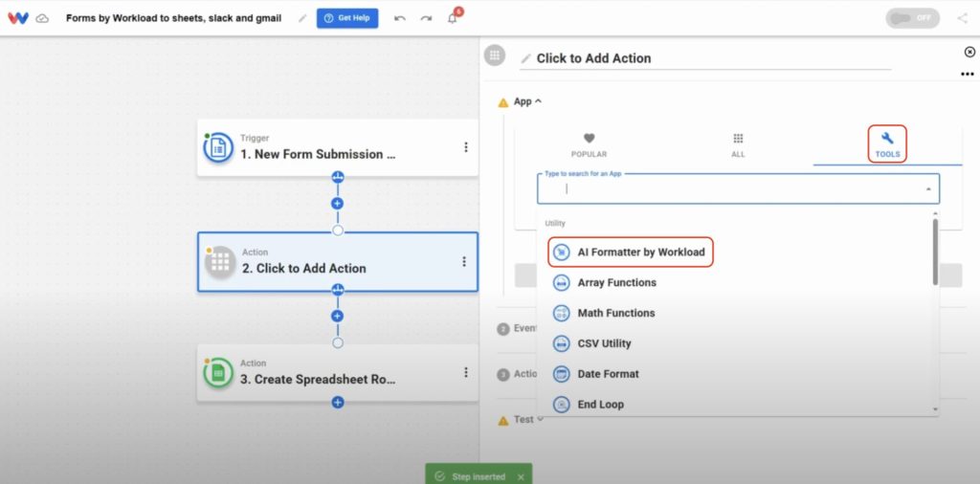This screenshot has height=484, width=980.
Task: Click the End Loop icon
Action: click(561, 404)
